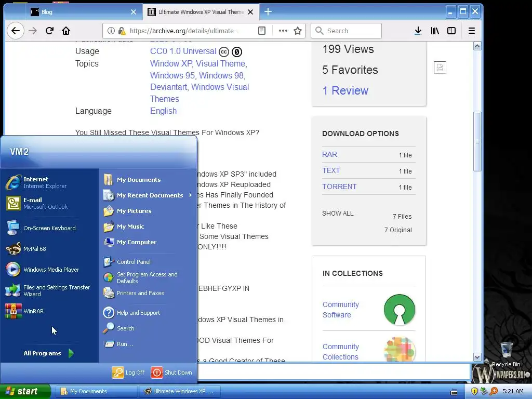Open page actions three-dot menu
This screenshot has height=399, width=532.
(283, 31)
